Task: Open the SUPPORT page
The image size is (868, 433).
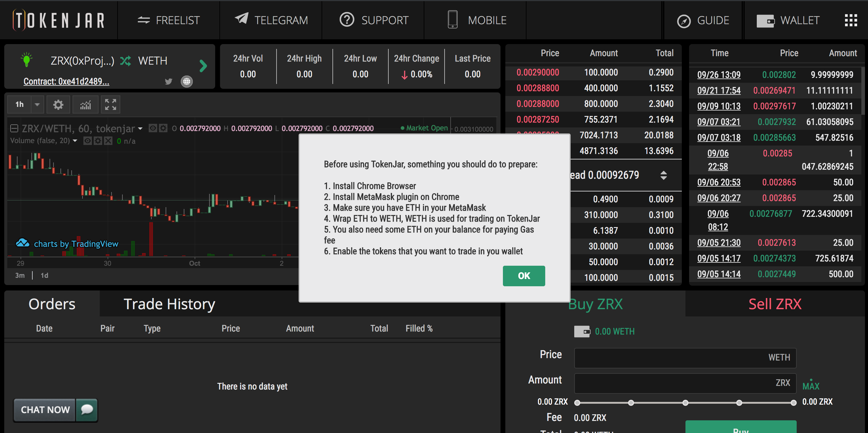Action: click(374, 20)
